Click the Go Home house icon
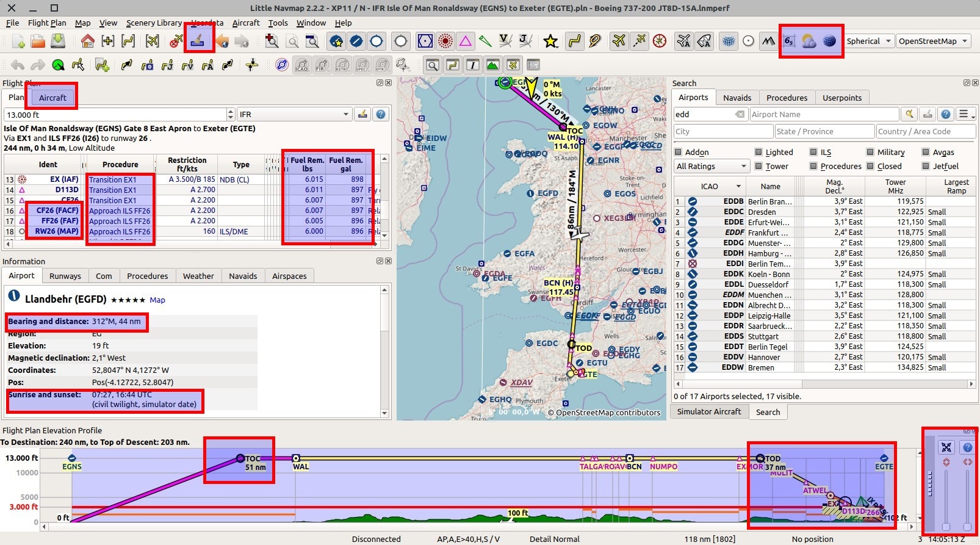The width and height of the screenshot is (980, 545). (x=87, y=42)
